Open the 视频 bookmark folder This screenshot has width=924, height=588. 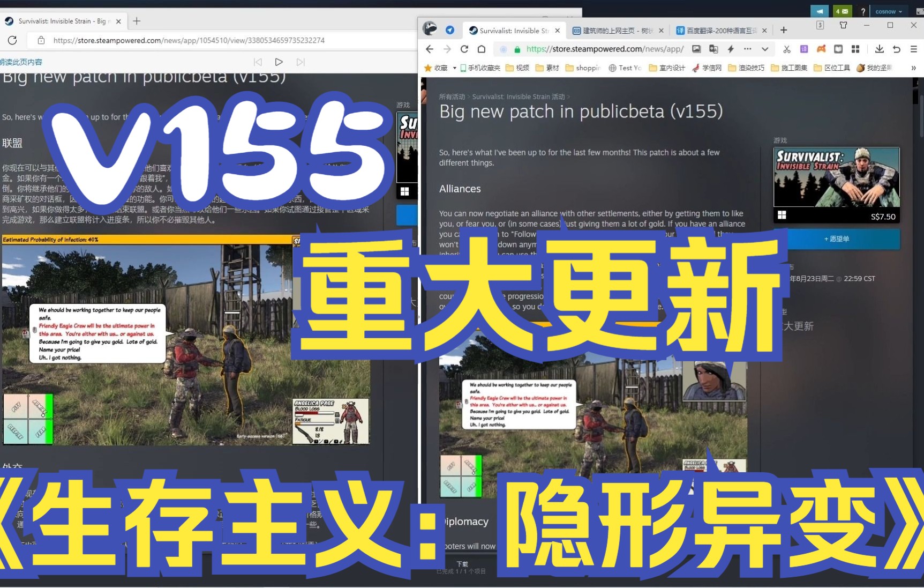[x=517, y=68]
